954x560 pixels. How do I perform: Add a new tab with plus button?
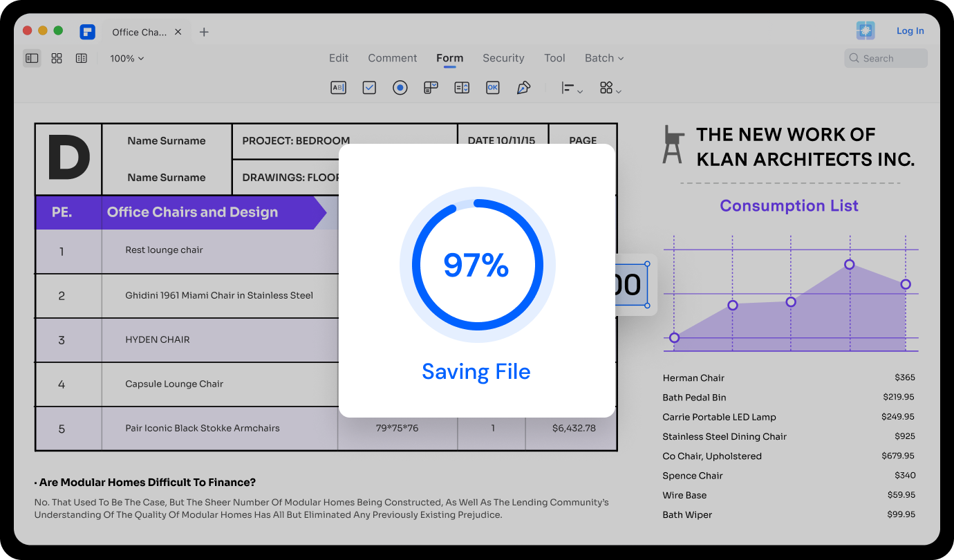point(204,32)
